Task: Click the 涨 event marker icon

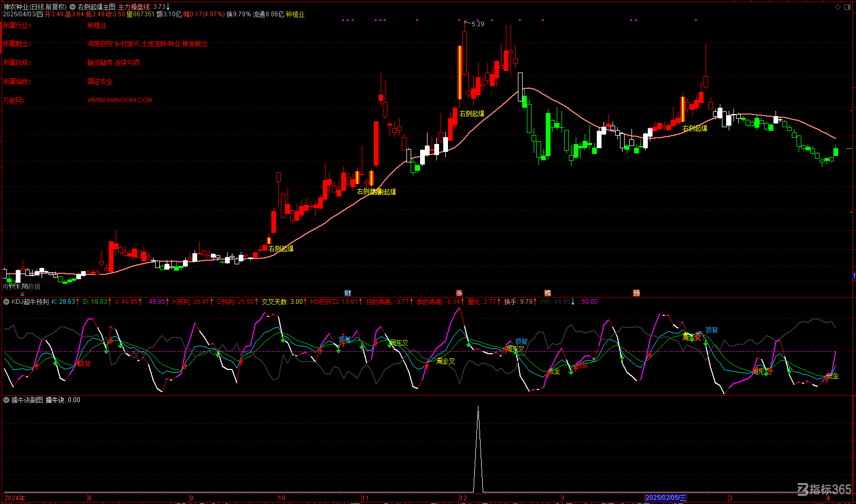Action: pos(459,293)
